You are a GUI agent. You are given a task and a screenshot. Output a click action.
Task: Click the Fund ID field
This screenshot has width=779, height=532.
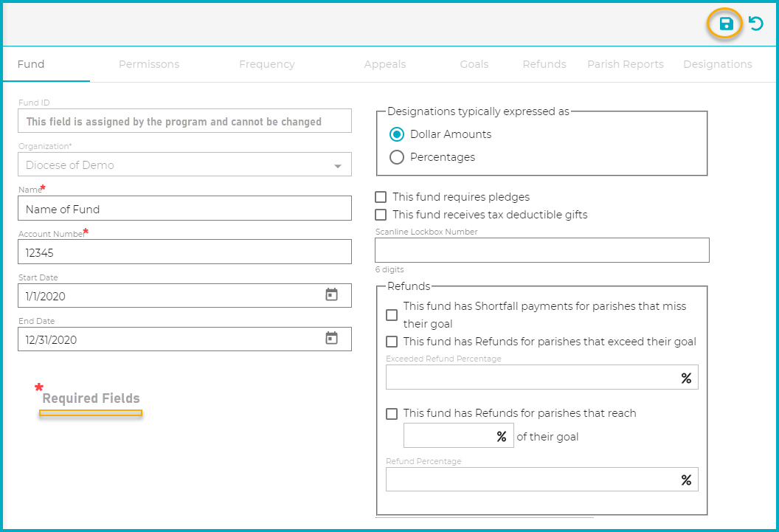(x=185, y=121)
